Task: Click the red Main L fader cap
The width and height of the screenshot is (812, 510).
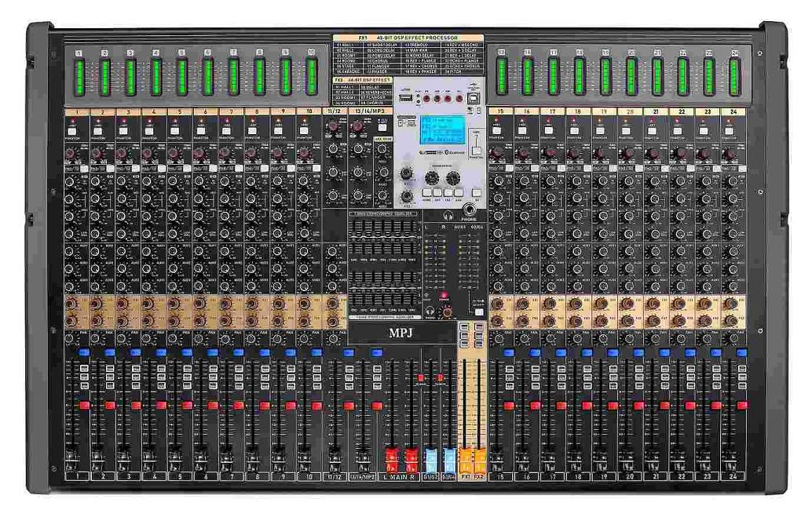Action: point(391,456)
